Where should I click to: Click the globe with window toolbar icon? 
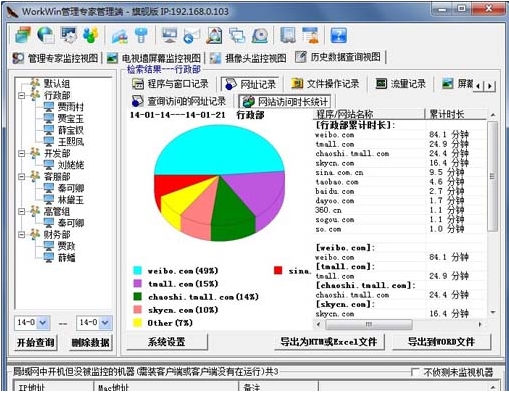click(x=46, y=35)
